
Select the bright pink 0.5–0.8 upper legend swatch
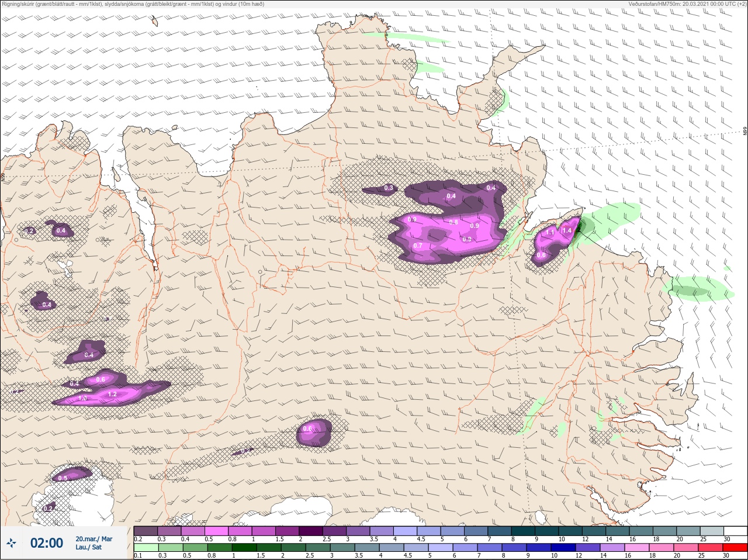click(216, 530)
